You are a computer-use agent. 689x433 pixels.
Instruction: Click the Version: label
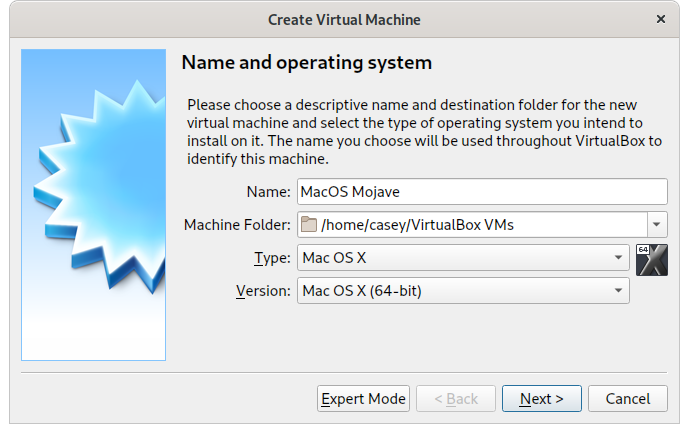263,291
